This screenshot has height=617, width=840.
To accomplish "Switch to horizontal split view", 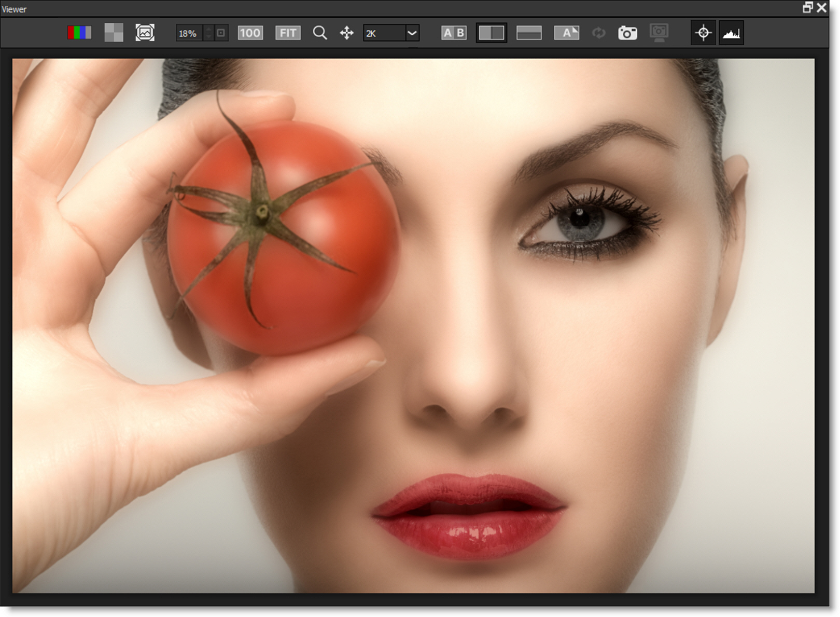I will [529, 33].
